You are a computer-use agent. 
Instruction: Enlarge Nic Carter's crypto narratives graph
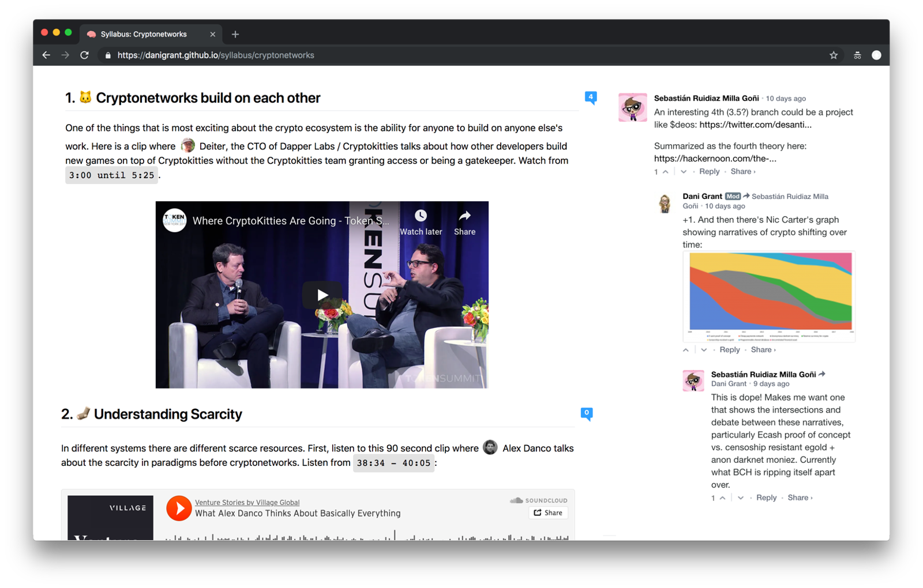[769, 297]
